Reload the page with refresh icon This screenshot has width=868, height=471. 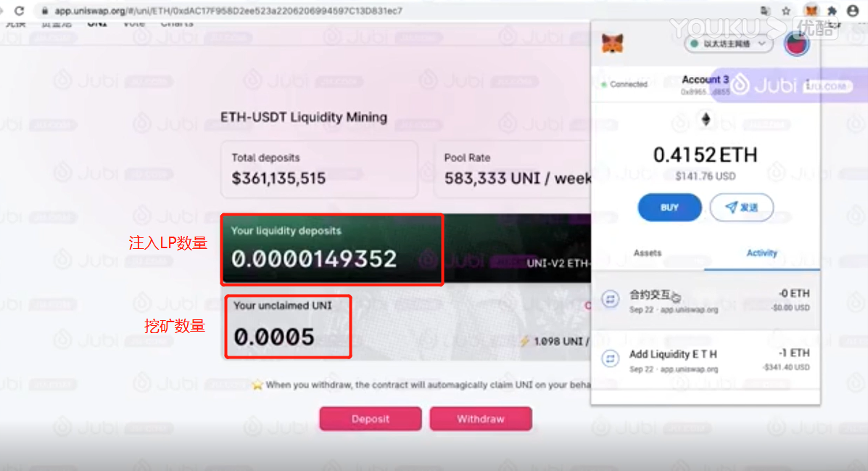(20, 11)
